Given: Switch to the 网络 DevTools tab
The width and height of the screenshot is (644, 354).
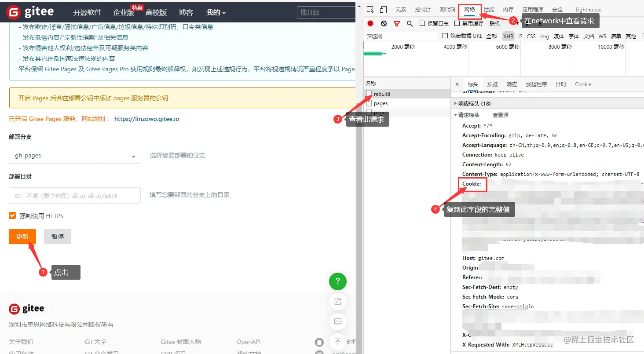Looking at the screenshot, I should pyautogui.click(x=469, y=9).
